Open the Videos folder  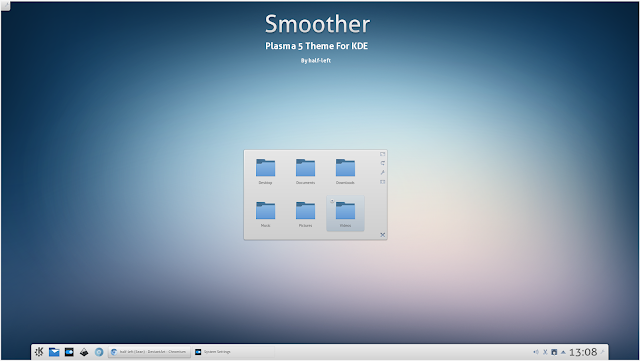click(x=345, y=214)
